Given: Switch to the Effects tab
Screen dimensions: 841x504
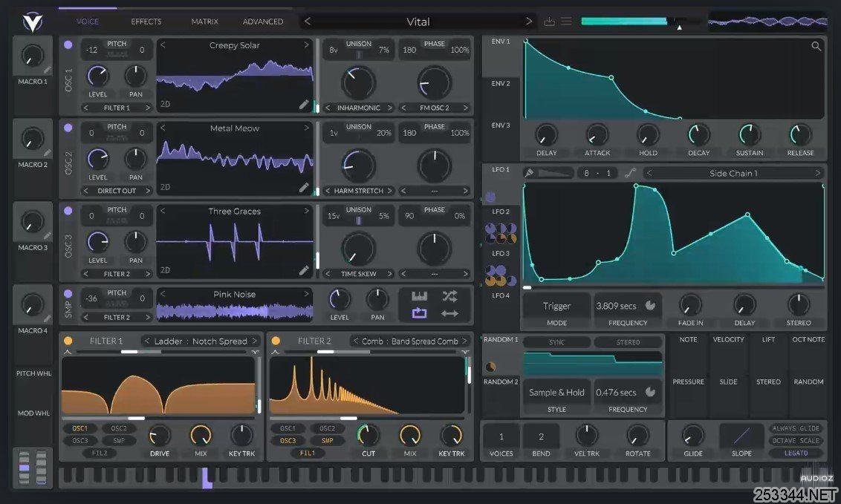Looking at the screenshot, I should click(x=146, y=22).
